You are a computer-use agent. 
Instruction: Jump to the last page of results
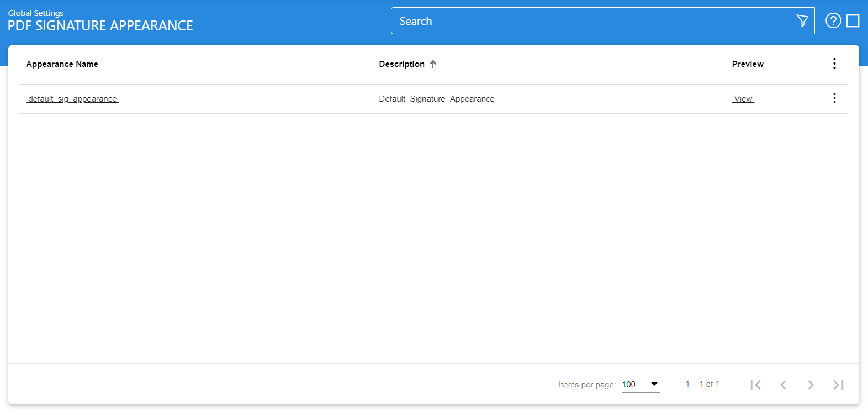(838, 385)
